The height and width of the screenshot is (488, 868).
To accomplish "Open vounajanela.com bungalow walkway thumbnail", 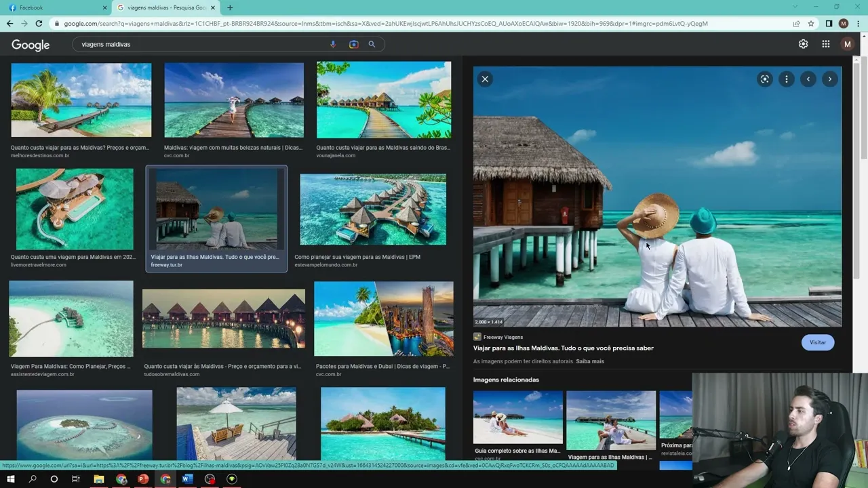I will click(384, 100).
